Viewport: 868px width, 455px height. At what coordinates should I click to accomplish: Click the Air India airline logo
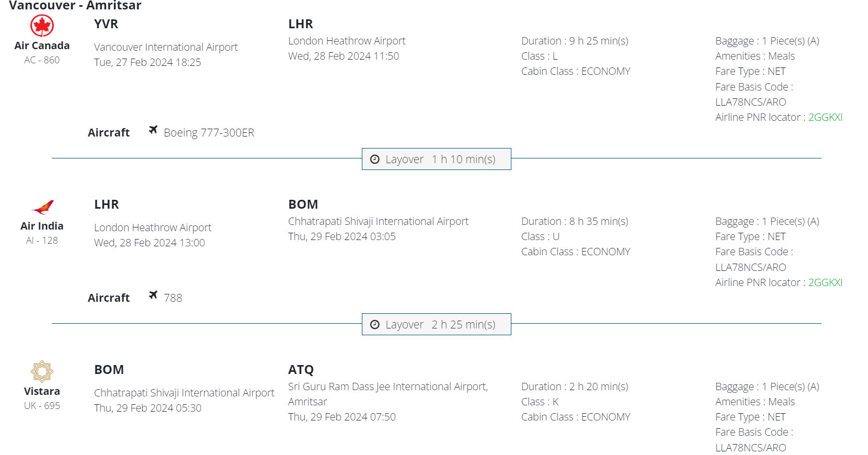[42, 207]
